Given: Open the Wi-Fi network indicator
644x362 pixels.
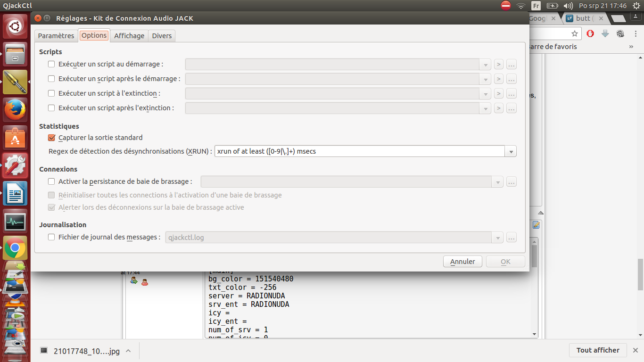Looking at the screenshot, I should click(x=521, y=6).
